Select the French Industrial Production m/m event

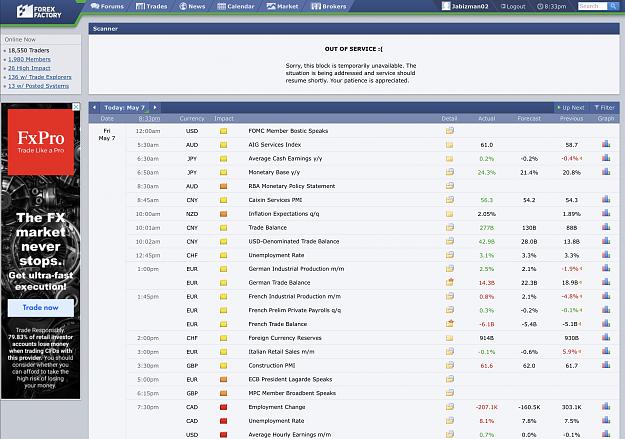point(295,296)
